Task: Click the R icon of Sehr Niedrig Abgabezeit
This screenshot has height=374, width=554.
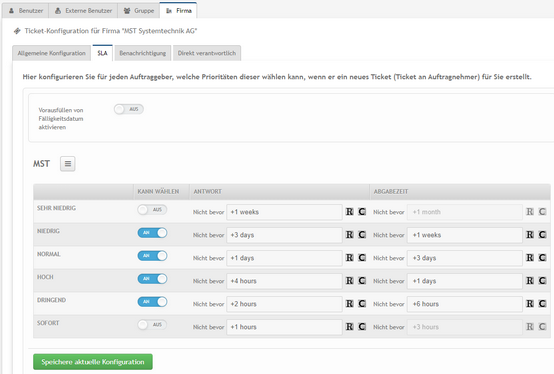Action: coord(530,212)
